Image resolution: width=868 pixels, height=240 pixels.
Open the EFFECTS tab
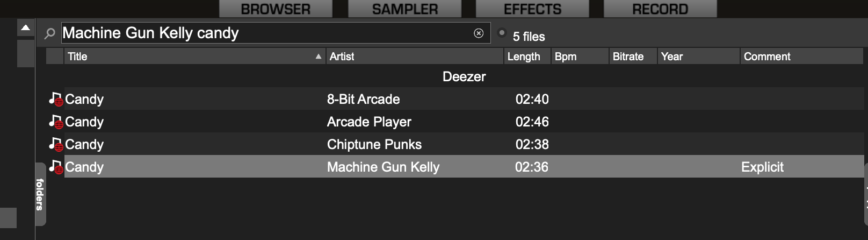coord(532,9)
